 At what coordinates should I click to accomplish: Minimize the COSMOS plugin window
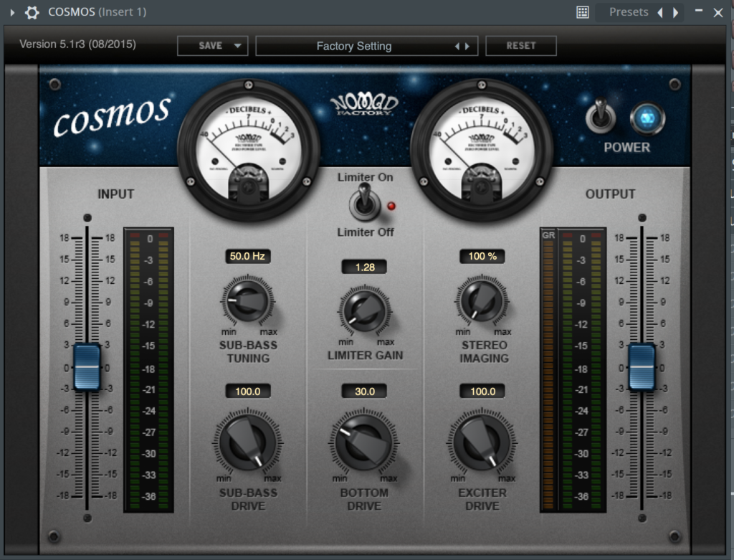click(x=699, y=10)
